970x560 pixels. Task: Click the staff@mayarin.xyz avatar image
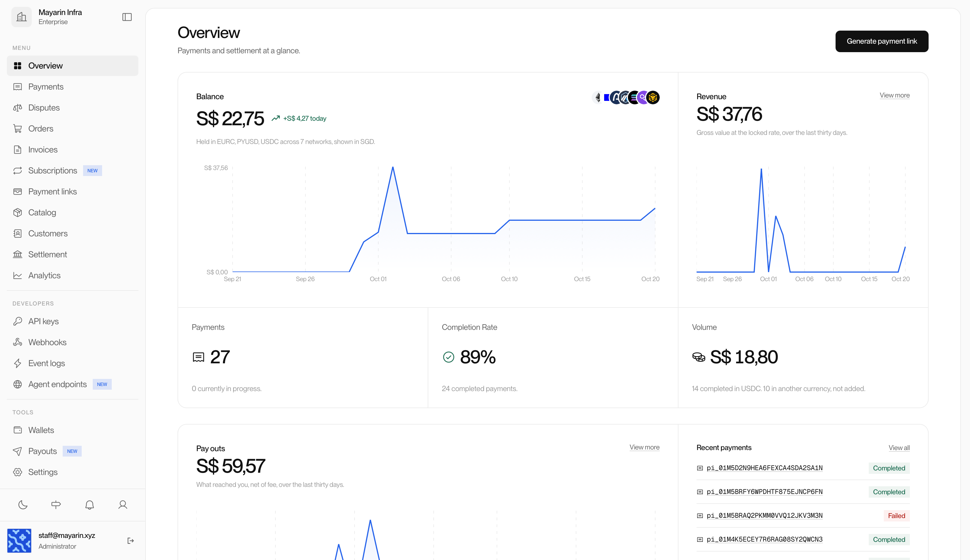click(19, 540)
